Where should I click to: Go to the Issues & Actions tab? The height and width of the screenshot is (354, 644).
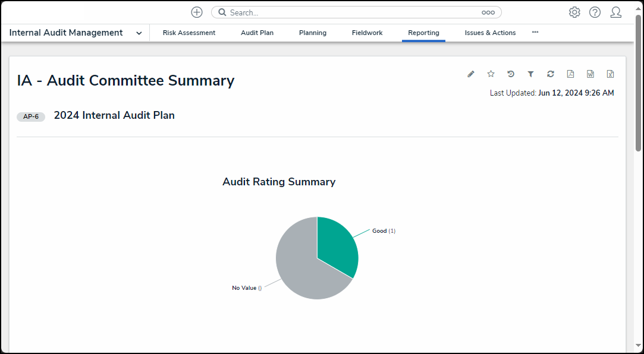[x=490, y=33]
